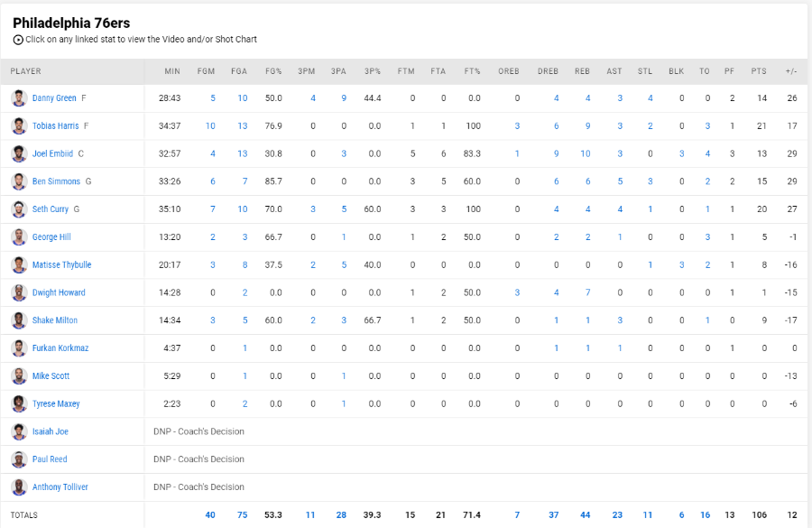View Dwight Howard's 3 offensive rebounds
Screen dimensions: 812x528
pyautogui.click(x=517, y=292)
